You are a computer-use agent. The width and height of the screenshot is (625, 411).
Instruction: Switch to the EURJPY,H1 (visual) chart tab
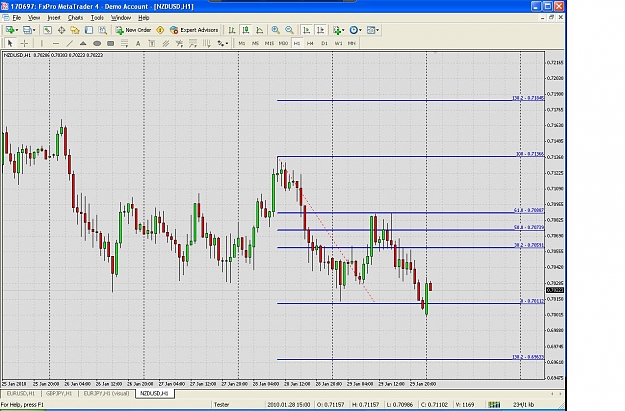click(x=106, y=393)
